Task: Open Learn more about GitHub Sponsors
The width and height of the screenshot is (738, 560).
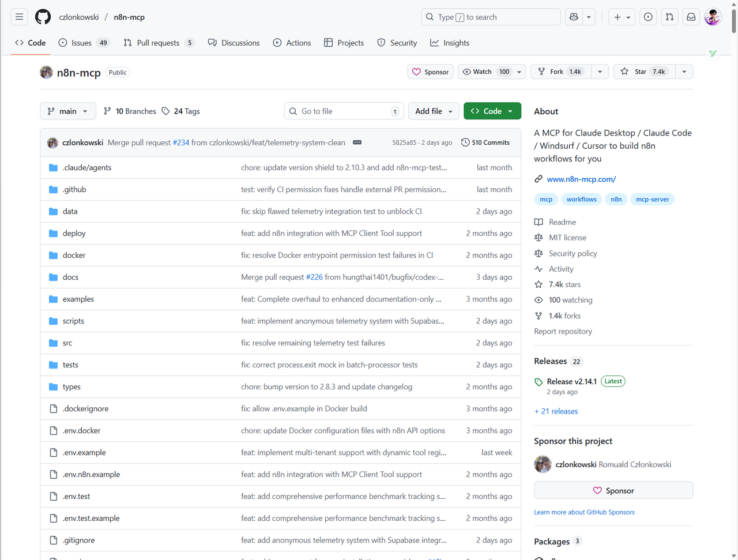Action: pyautogui.click(x=584, y=512)
